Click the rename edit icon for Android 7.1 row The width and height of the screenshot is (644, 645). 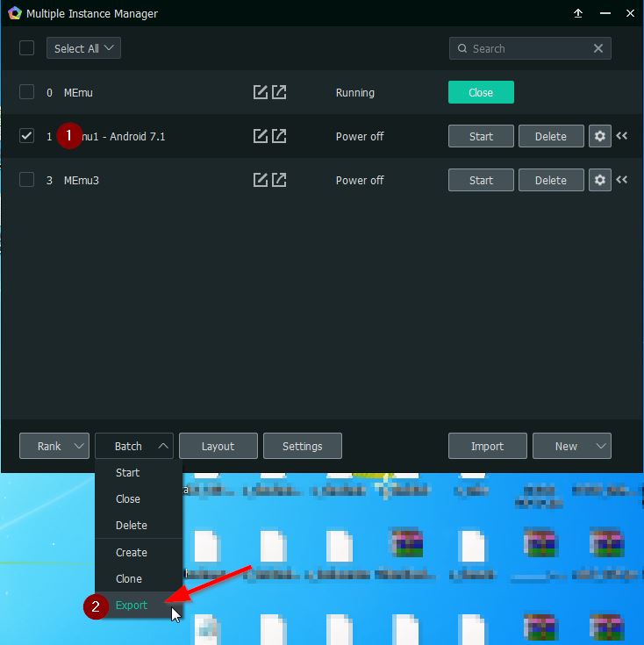click(x=260, y=136)
